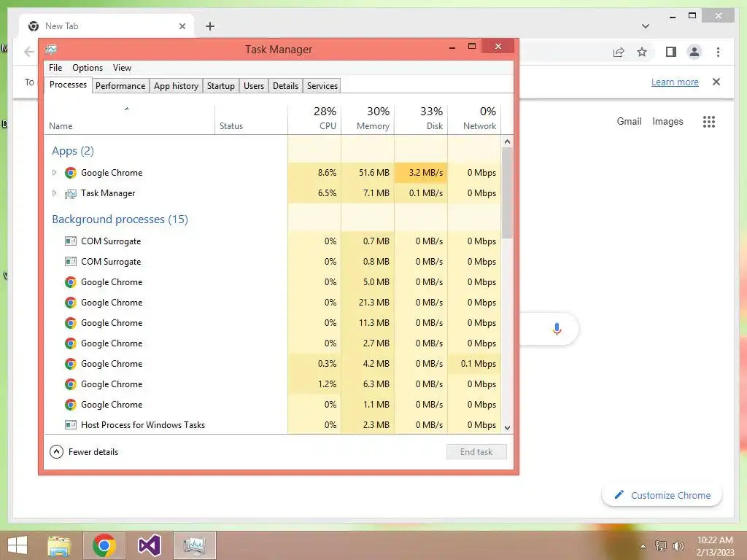
Task: Open the Learn more link in Chrome
Action: (x=675, y=82)
